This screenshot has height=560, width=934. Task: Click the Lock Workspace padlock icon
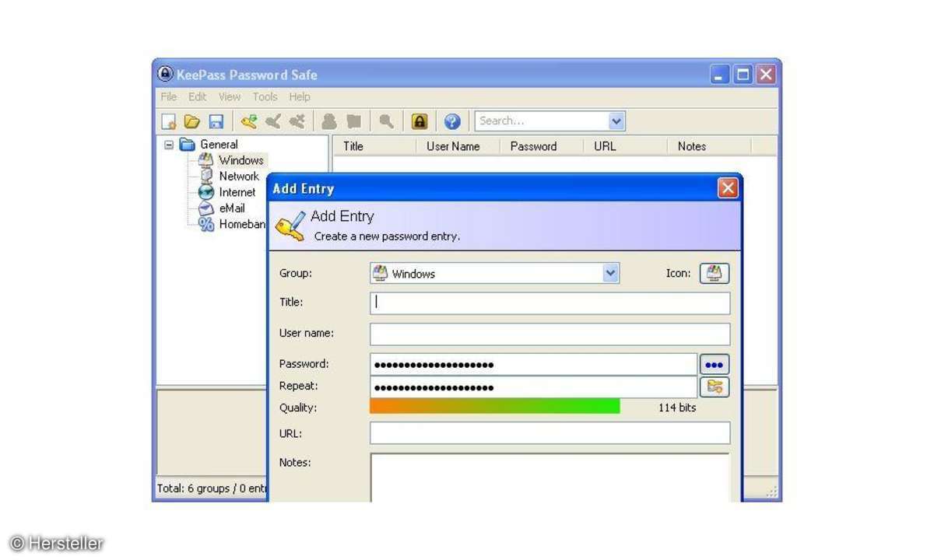tap(420, 121)
